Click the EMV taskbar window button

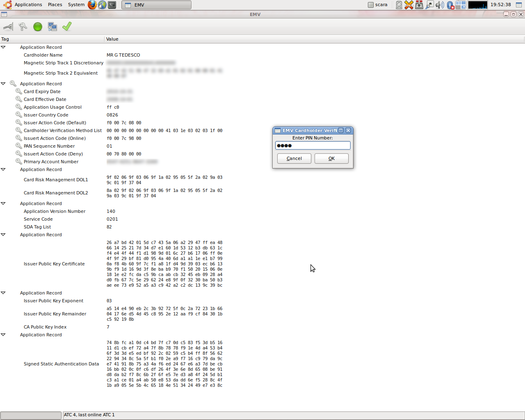[x=156, y=5]
